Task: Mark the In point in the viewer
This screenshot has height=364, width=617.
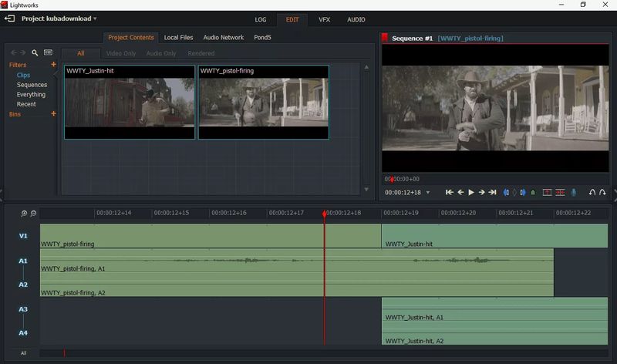Action: pyautogui.click(x=507, y=192)
